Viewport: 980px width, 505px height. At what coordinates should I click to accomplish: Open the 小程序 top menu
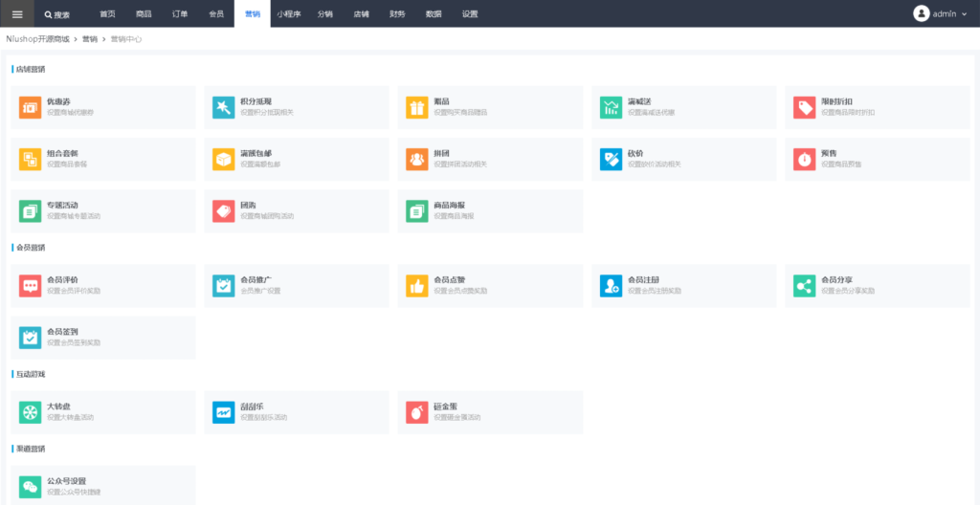click(x=288, y=14)
